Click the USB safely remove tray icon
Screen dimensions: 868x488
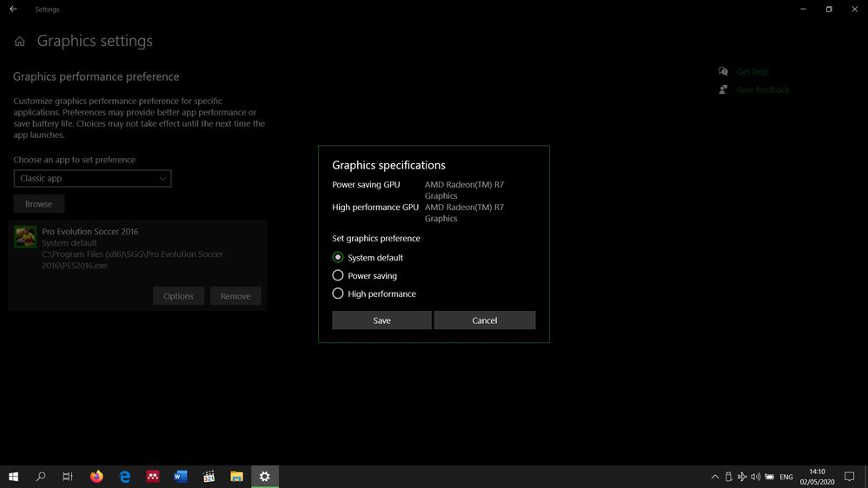click(x=728, y=477)
